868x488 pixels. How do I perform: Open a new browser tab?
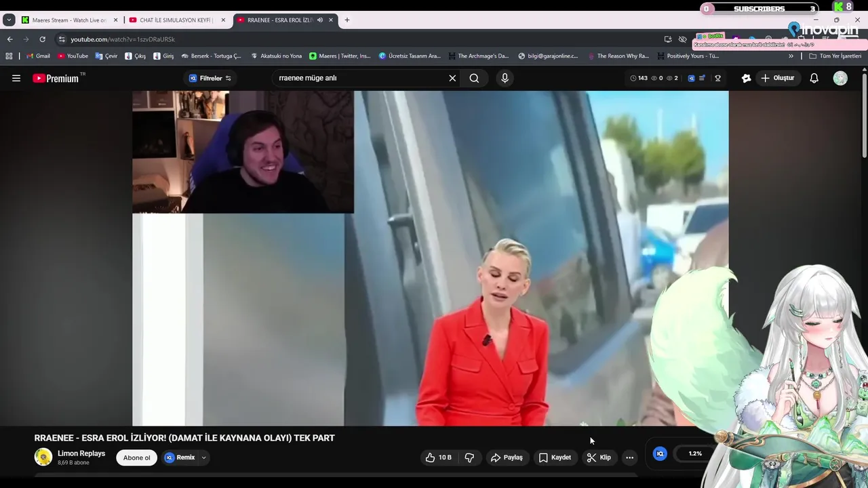(347, 20)
